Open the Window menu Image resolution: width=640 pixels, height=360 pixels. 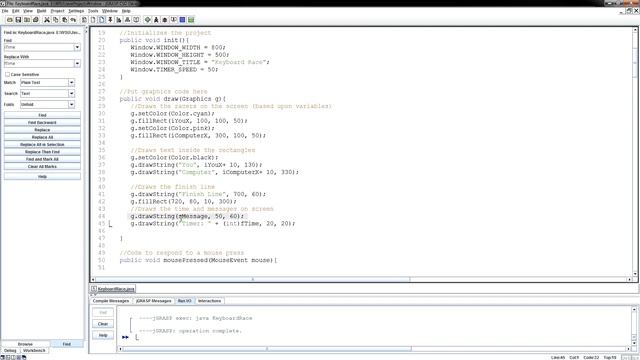click(109, 11)
